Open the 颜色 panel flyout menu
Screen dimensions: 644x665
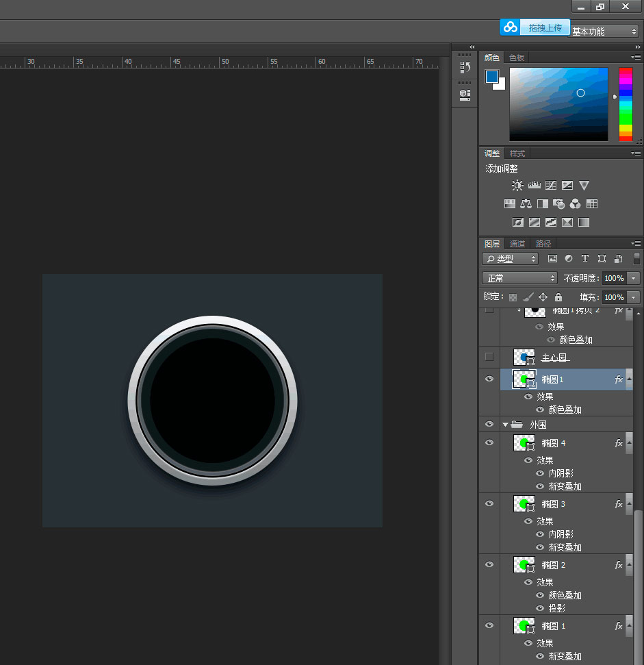click(636, 58)
